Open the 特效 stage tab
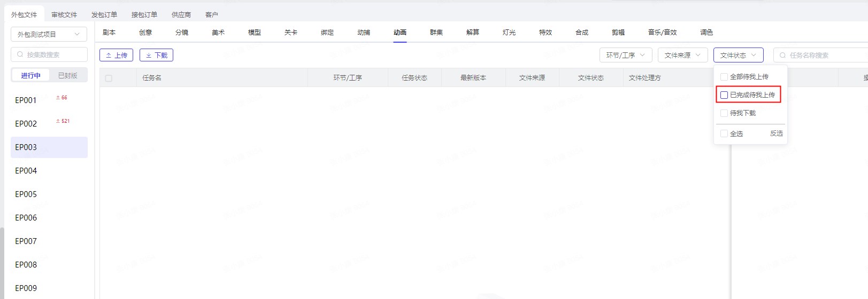Image resolution: width=868 pixels, height=299 pixels. coord(546,33)
